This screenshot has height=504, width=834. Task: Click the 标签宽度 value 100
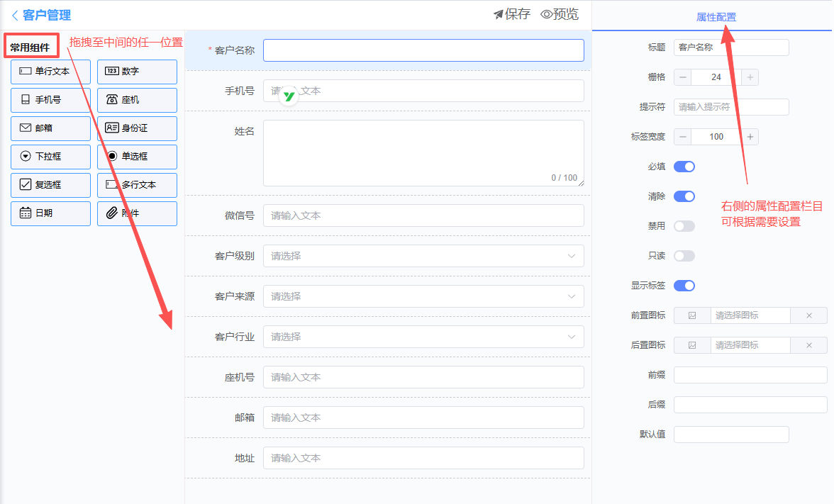716,137
